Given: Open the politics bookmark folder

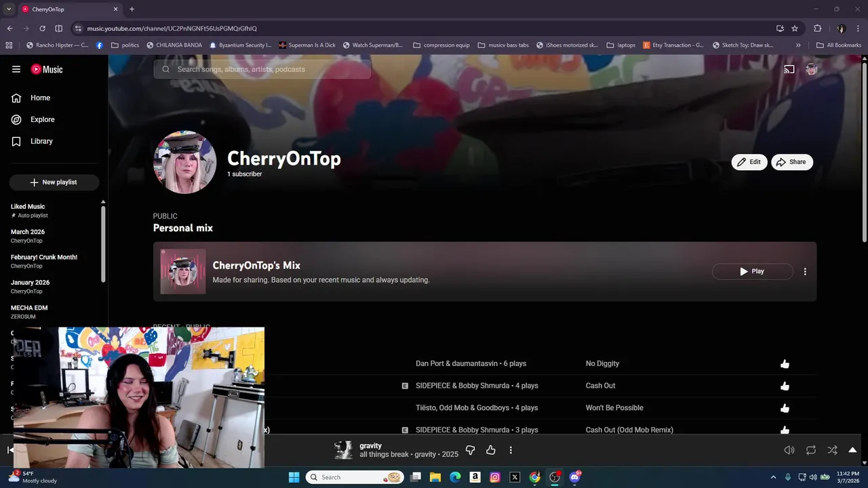Looking at the screenshot, I should point(125,45).
